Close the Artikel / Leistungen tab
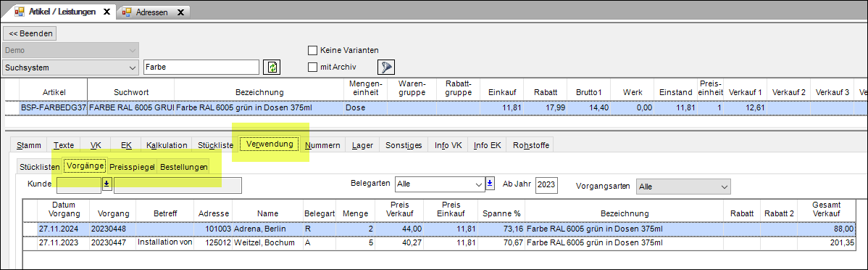The image size is (868, 270). point(107,12)
